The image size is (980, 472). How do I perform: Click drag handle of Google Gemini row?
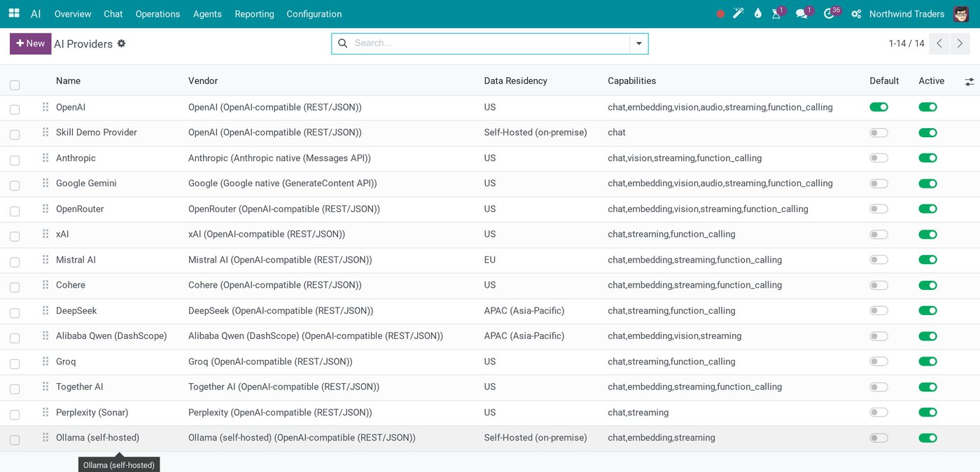[x=45, y=183]
